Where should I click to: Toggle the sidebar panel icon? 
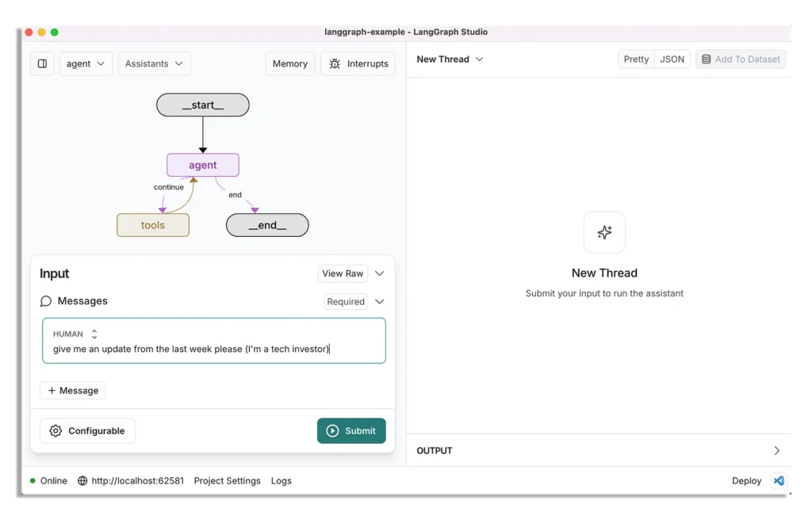(43, 63)
